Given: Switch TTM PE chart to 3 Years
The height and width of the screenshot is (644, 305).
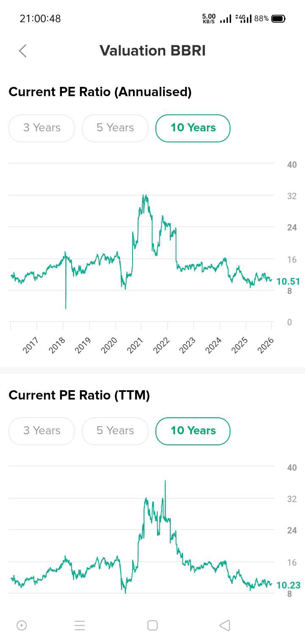Looking at the screenshot, I should tap(42, 431).
